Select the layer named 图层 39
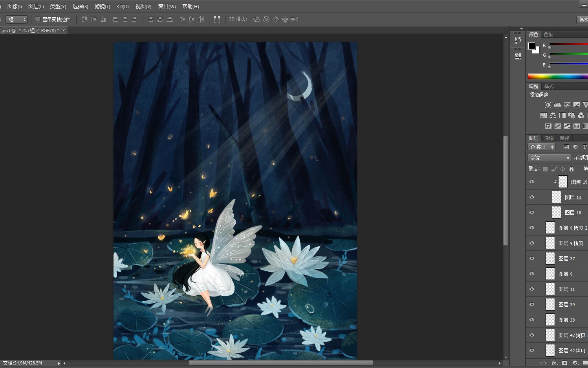 tap(566, 304)
